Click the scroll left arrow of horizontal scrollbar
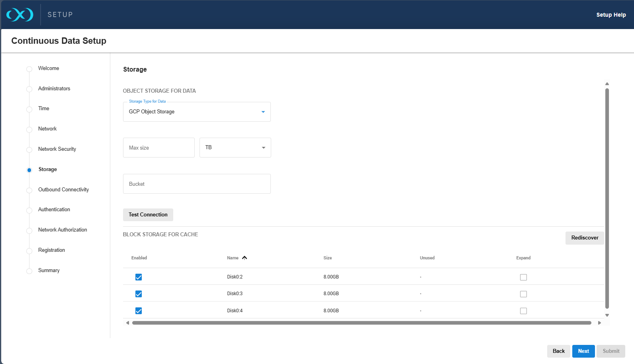This screenshot has height=364, width=634. coord(127,323)
